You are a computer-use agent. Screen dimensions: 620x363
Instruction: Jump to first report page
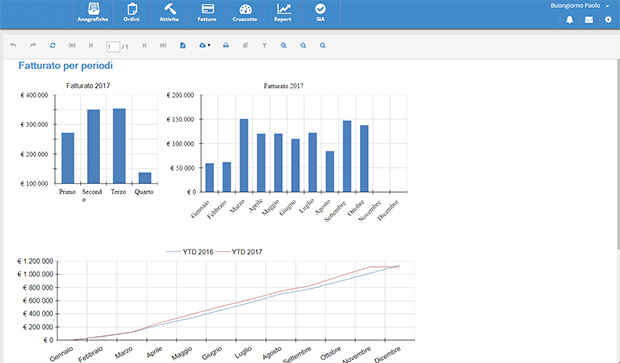point(72,45)
